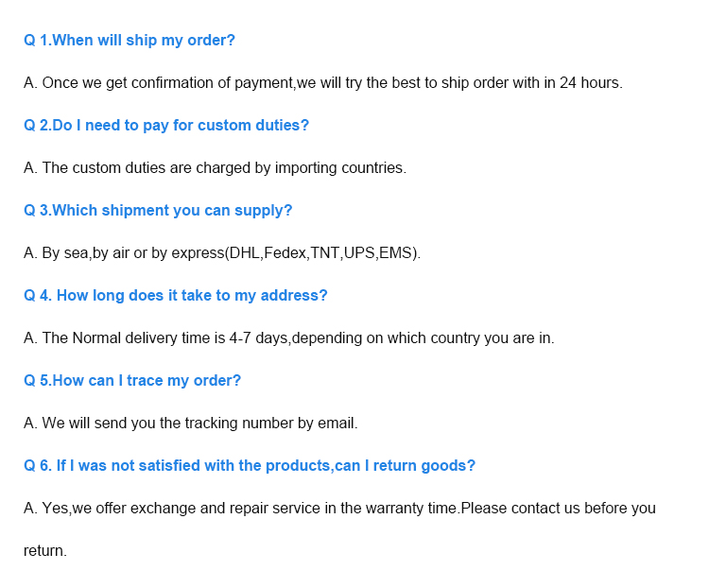709x588 pixels.
Task: Click the "24 hours" text in first answer
Action: (x=589, y=83)
